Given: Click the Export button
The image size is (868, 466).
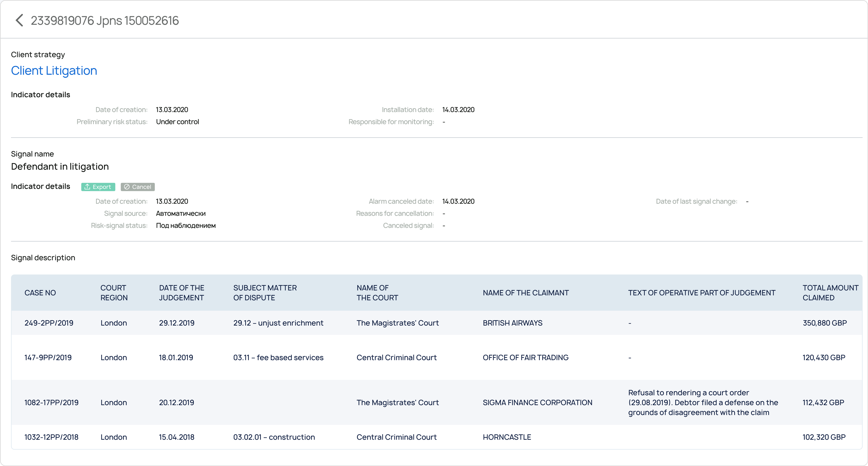Looking at the screenshot, I should 98,187.
